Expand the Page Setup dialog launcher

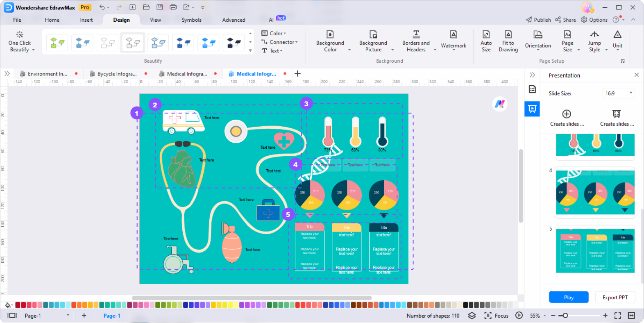pyautogui.click(x=623, y=61)
